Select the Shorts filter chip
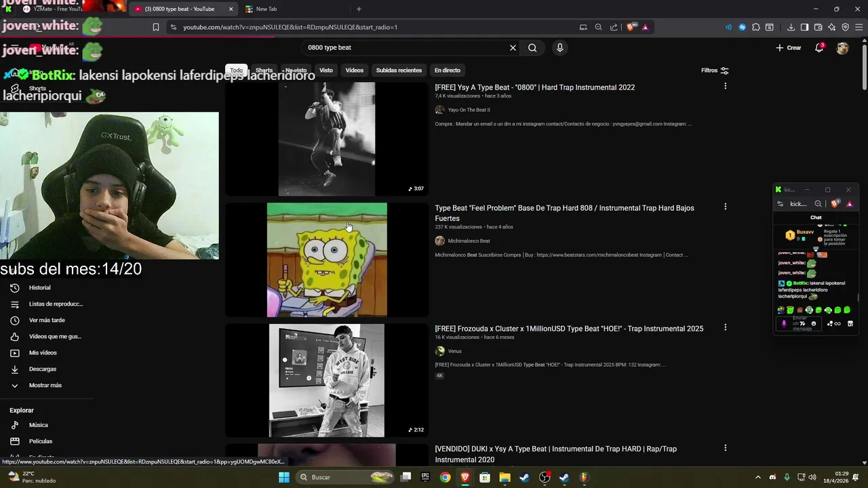Viewport: 868px width, 488px height. pos(264,70)
